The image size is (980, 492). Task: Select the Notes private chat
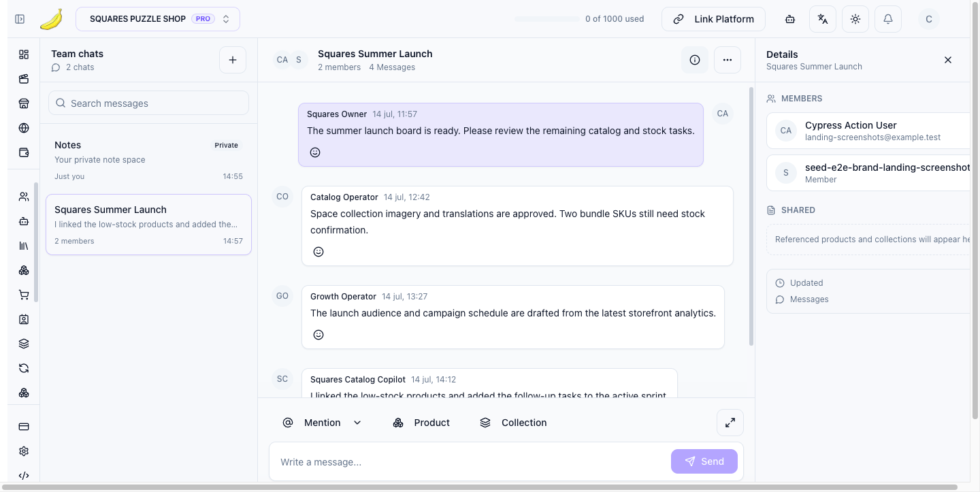[x=148, y=160]
